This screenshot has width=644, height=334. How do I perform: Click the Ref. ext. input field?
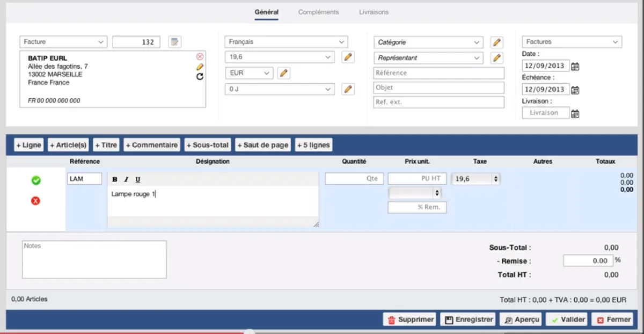click(439, 102)
